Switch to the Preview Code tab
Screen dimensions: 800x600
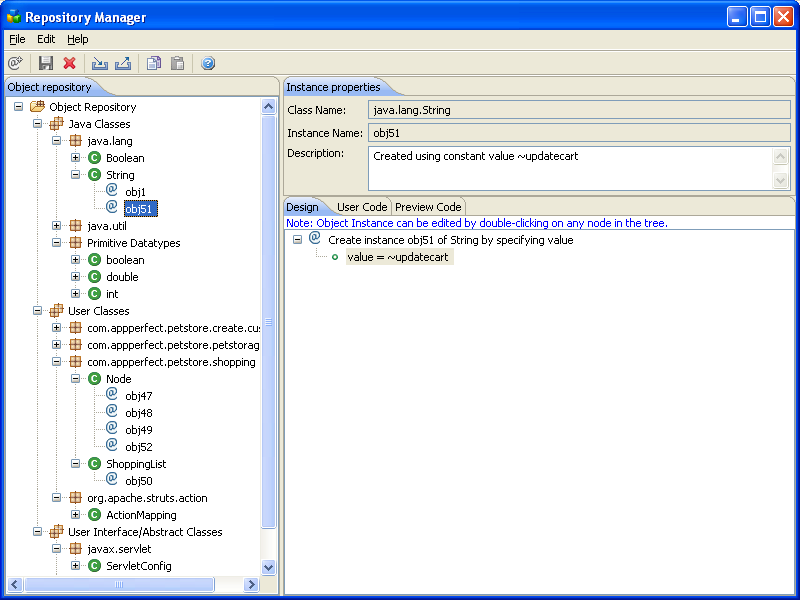428,207
